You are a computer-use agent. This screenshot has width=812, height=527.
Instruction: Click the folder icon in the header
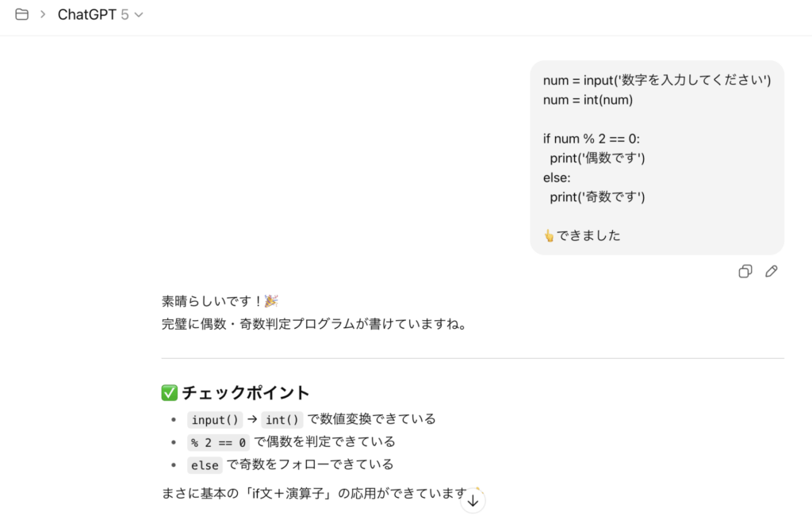tap(21, 15)
